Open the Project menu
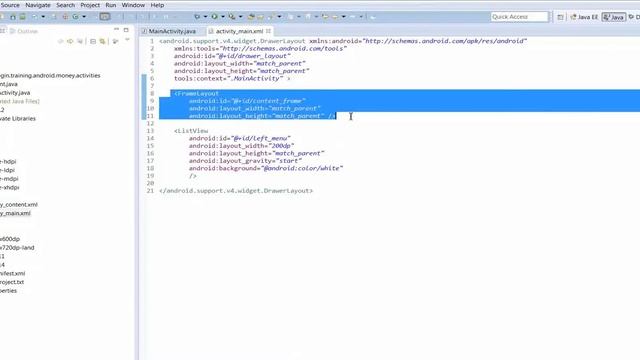 (x=90, y=5)
